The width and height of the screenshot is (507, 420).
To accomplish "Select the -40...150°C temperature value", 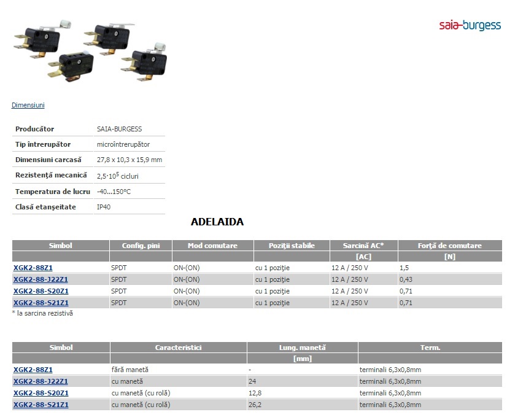I will point(114,192).
